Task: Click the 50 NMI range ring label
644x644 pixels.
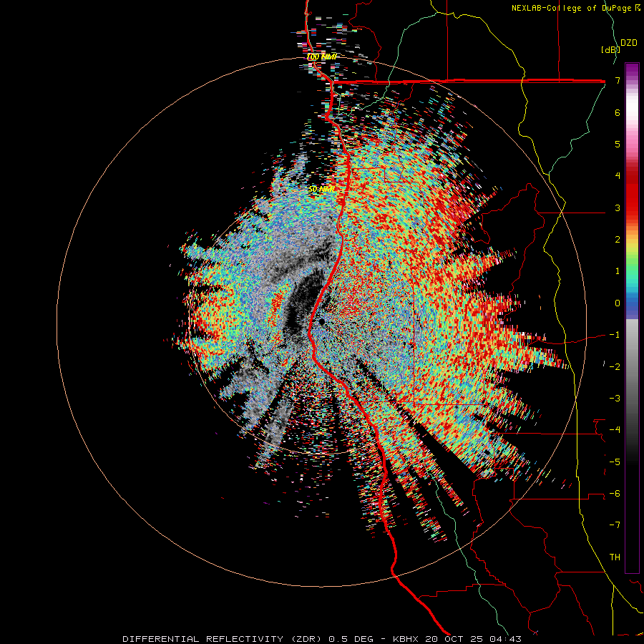Action: click(321, 190)
